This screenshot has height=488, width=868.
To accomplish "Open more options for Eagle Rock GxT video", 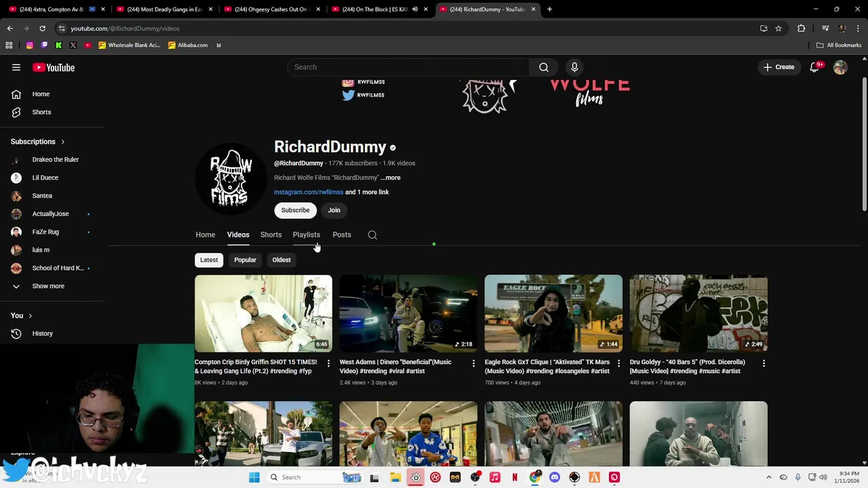I will pos(618,363).
